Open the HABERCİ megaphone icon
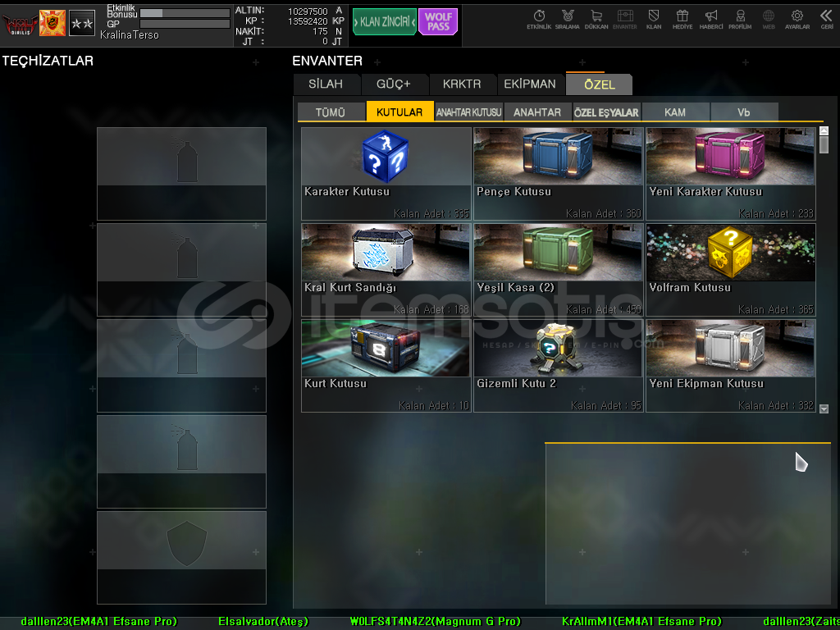840x630 pixels. coord(711,20)
